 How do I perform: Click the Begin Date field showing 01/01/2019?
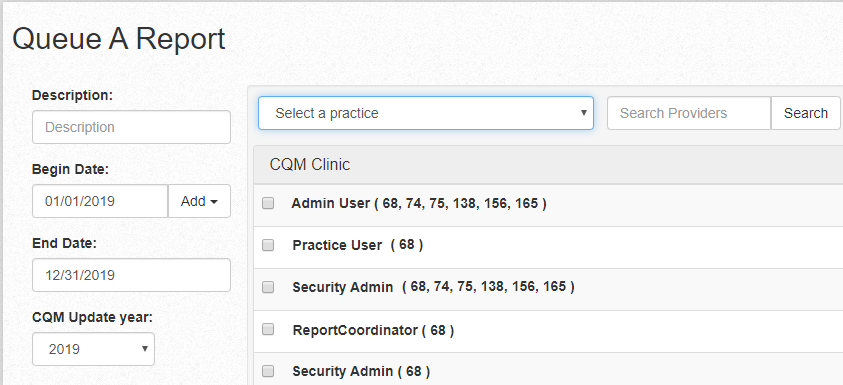[100, 201]
